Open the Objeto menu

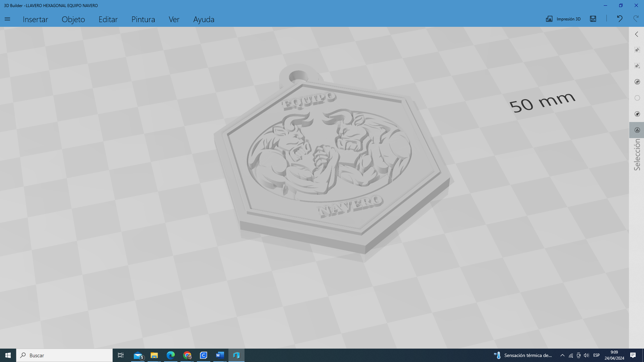point(73,19)
